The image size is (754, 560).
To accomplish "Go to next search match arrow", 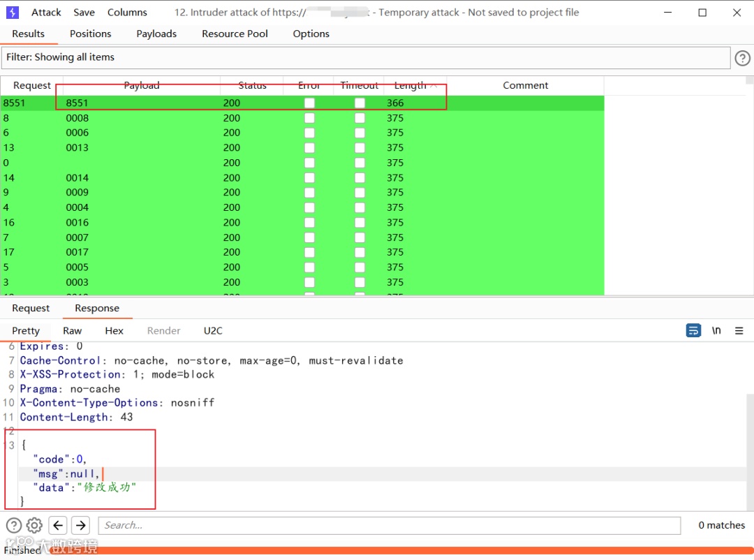I will (x=81, y=525).
